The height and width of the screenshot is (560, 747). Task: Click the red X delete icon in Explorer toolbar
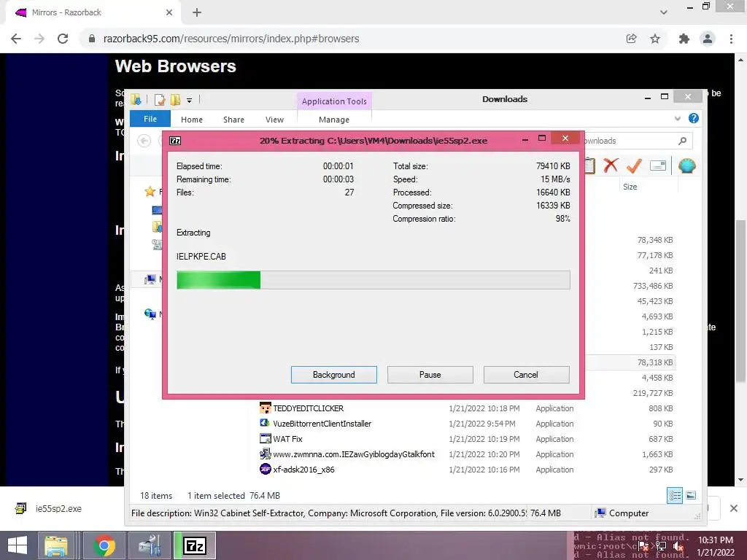(x=611, y=166)
